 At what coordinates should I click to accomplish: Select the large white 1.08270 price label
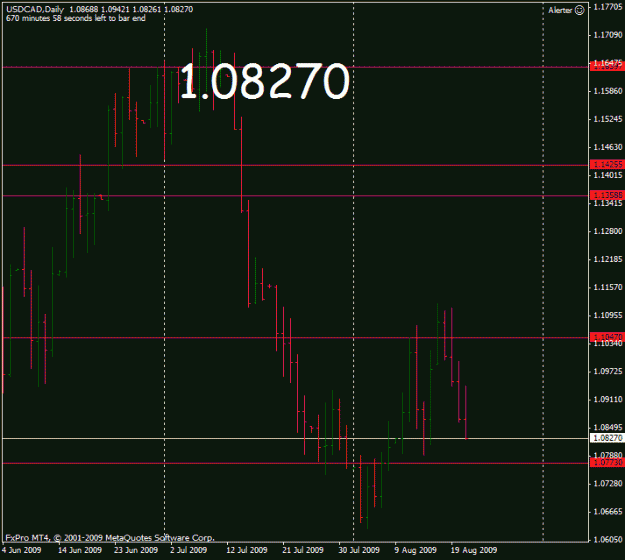tap(265, 81)
